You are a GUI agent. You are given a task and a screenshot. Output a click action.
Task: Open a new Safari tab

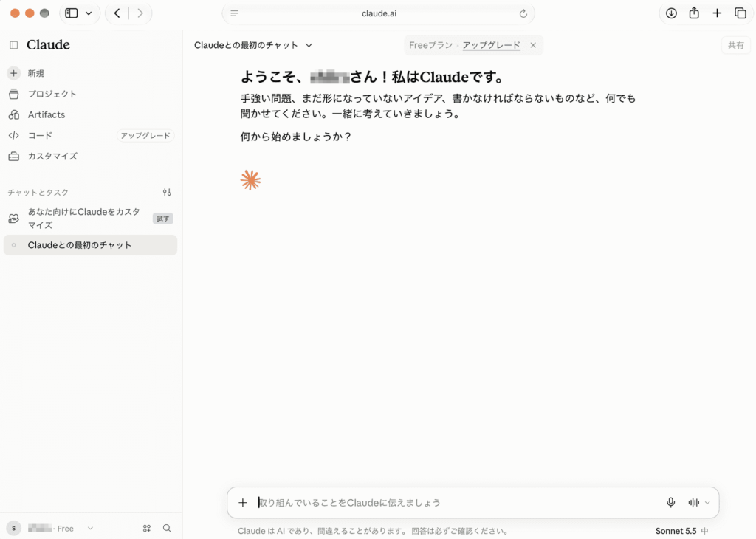(x=717, y=13)
